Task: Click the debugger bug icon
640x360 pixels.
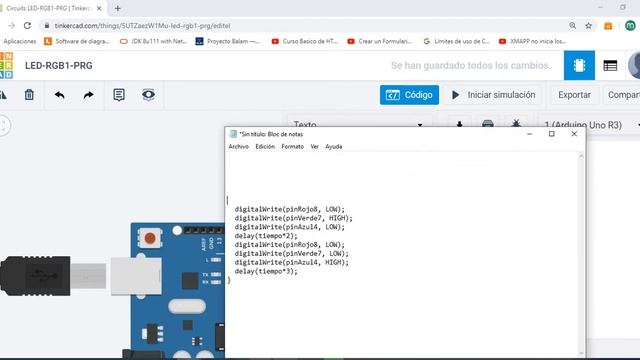Action: (x=516, y=123)
